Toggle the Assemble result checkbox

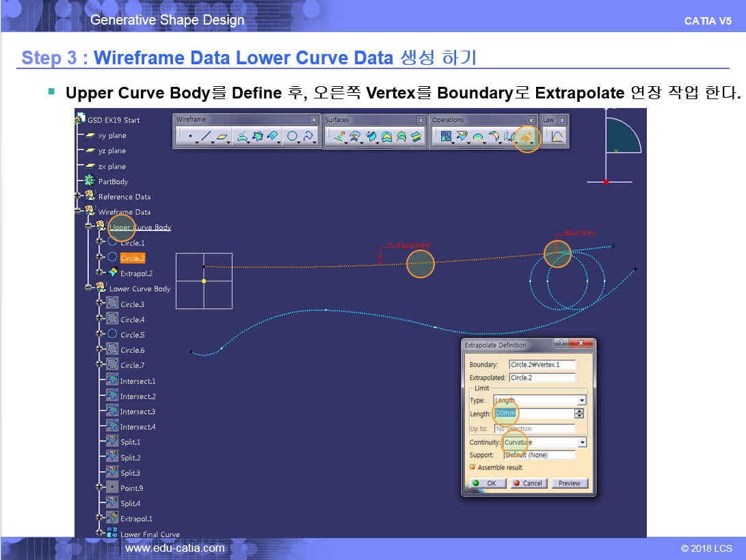472,468
